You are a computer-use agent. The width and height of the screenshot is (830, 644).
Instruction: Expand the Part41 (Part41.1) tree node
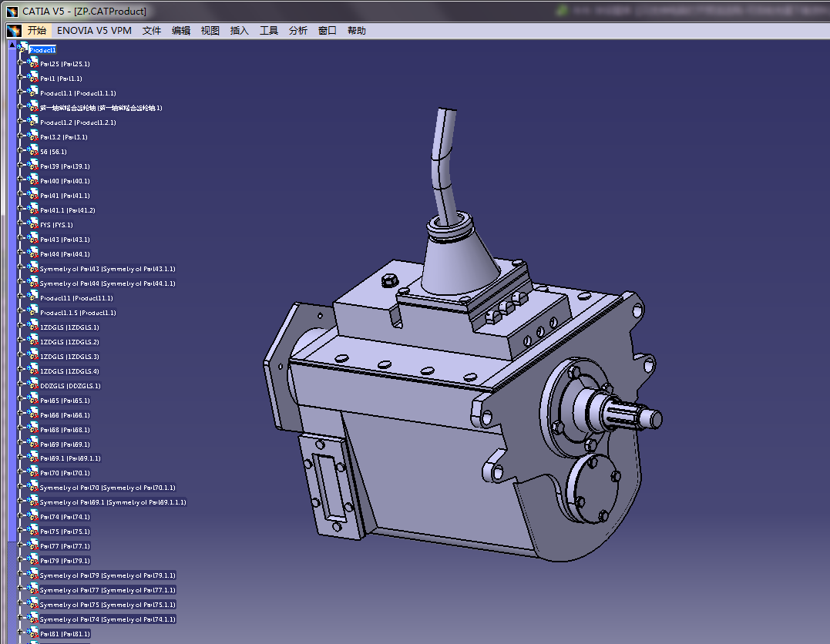21,194
